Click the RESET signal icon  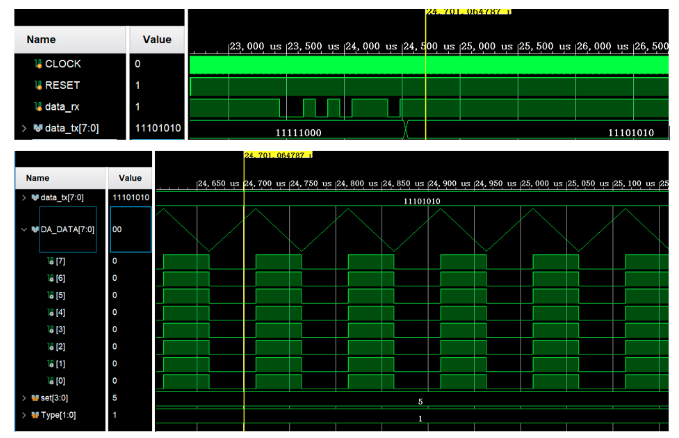[x=38, y=85]
